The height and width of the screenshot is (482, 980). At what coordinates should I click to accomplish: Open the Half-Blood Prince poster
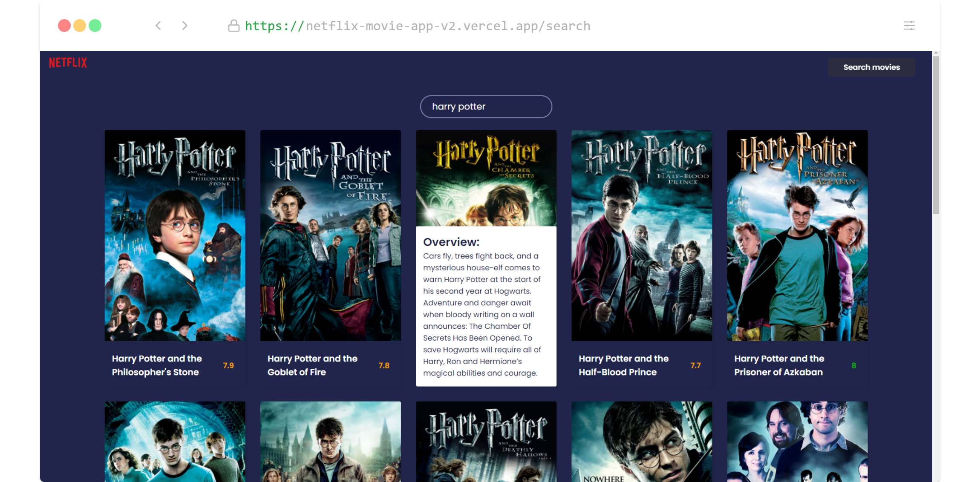(x=641, y=235)
